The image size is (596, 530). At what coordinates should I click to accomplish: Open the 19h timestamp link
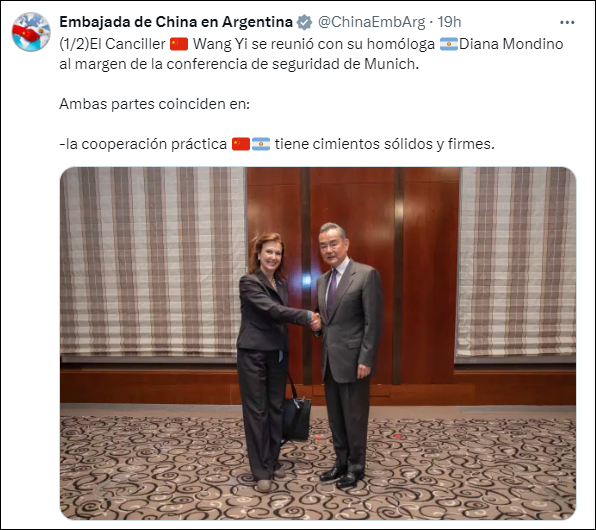tap(449, 22)
